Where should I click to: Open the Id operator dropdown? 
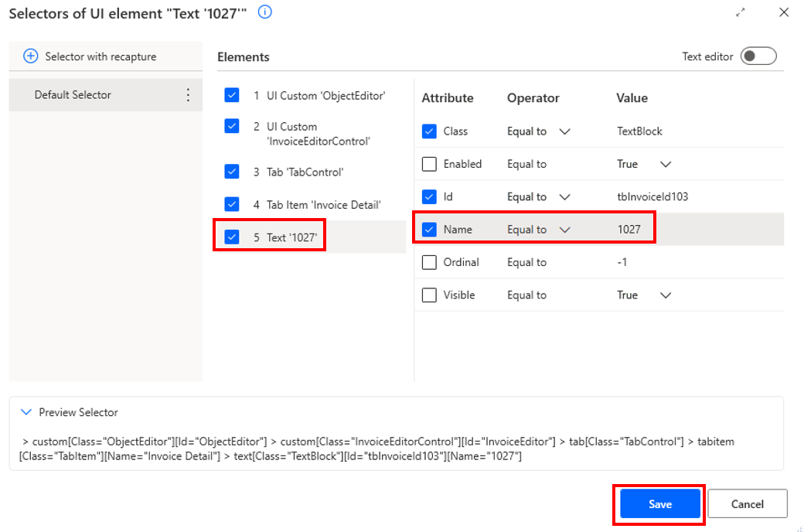coord(564,197)
